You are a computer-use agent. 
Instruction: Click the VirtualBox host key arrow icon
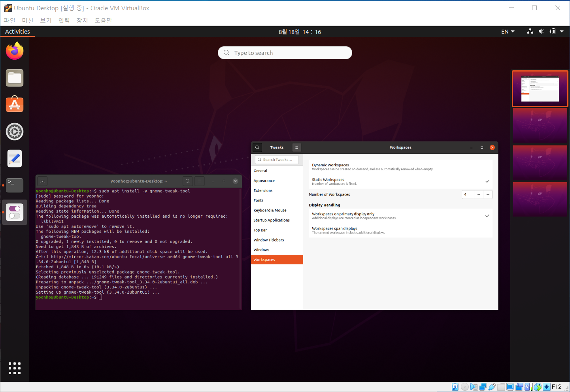pyautogui.click(x=547, y=387)
